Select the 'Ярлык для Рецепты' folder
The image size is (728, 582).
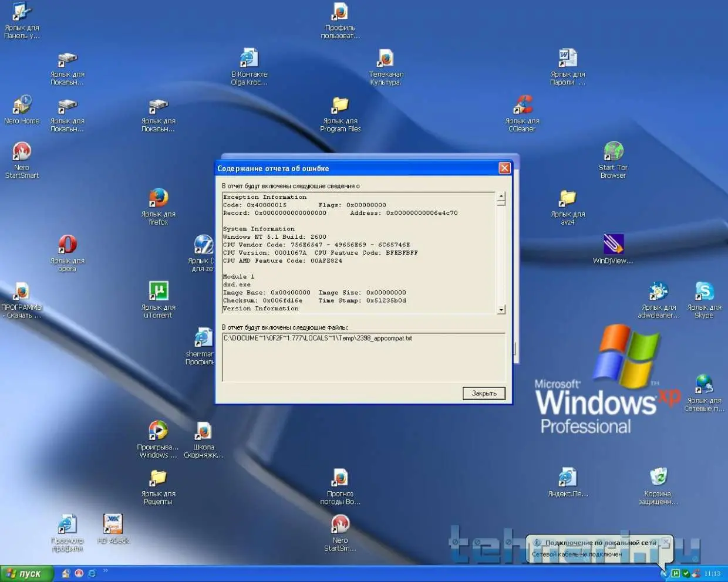pos(158,486)
